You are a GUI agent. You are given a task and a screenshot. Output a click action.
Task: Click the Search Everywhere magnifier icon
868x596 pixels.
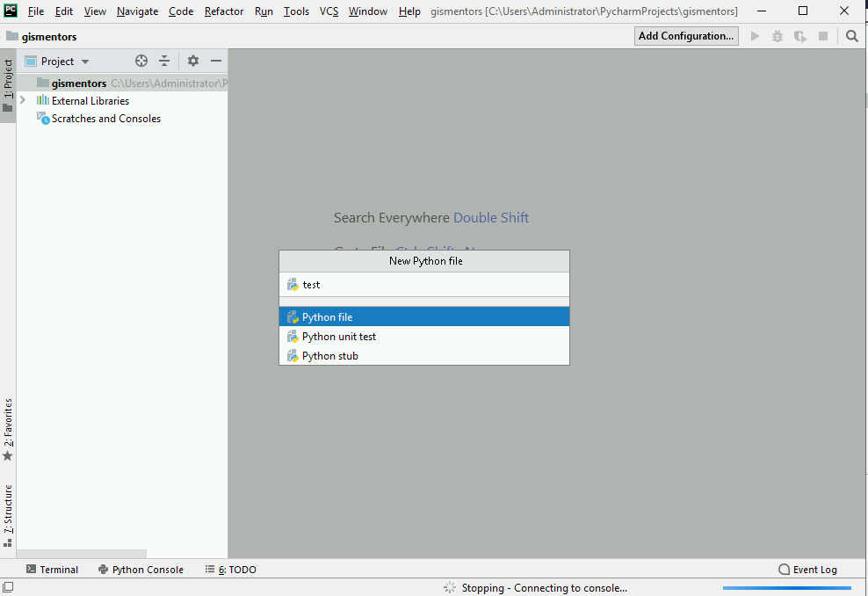point(851,35)
